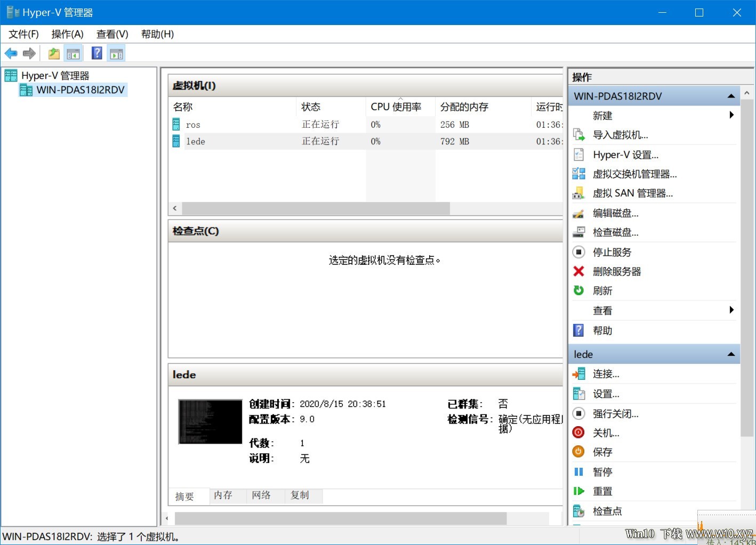
Task: Sort by the CPU 使用率 column header
Action: tap(400, 107)
